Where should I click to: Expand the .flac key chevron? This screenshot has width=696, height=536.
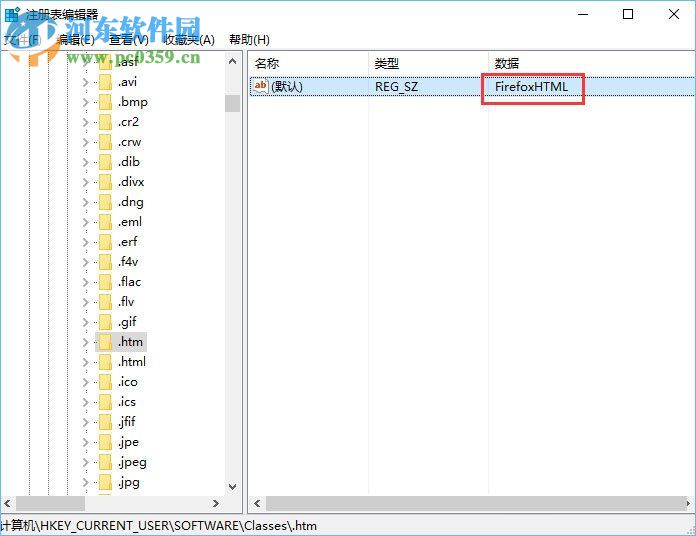pyautogui.click(x=85, y=282)
